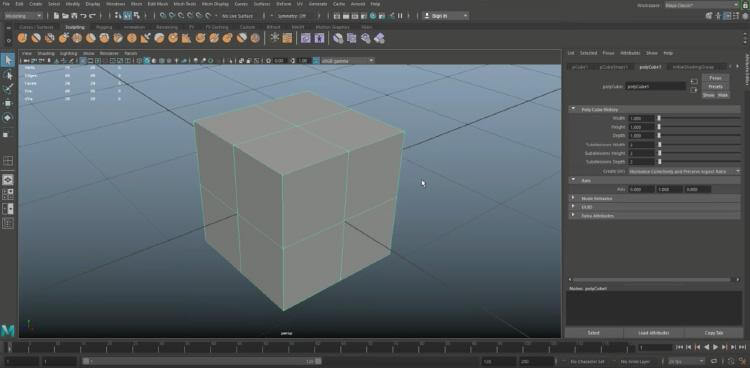The width and height of the screenshot is (750, 368).
Task: Activate the Lasso select tool
Action: tap(8, 75)
